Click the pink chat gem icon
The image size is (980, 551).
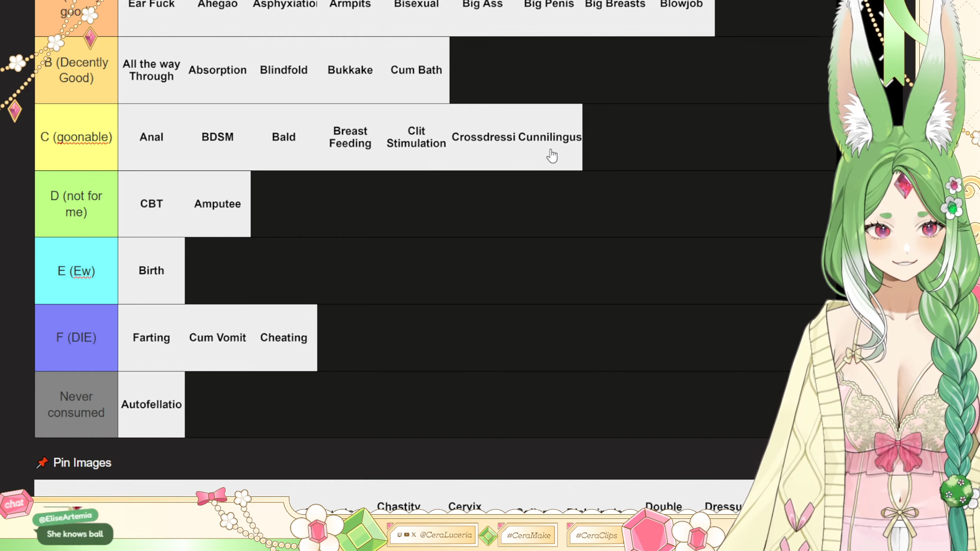[x=15, y=504]
